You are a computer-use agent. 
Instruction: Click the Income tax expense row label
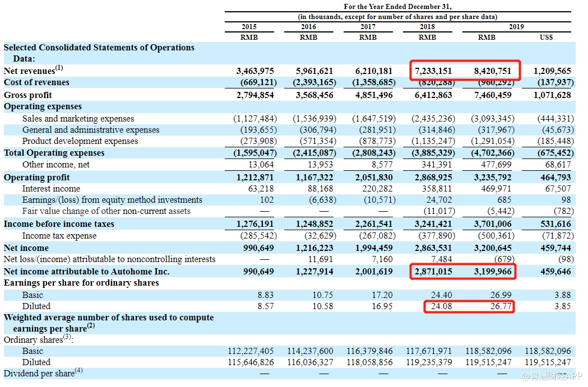(59, 236)
